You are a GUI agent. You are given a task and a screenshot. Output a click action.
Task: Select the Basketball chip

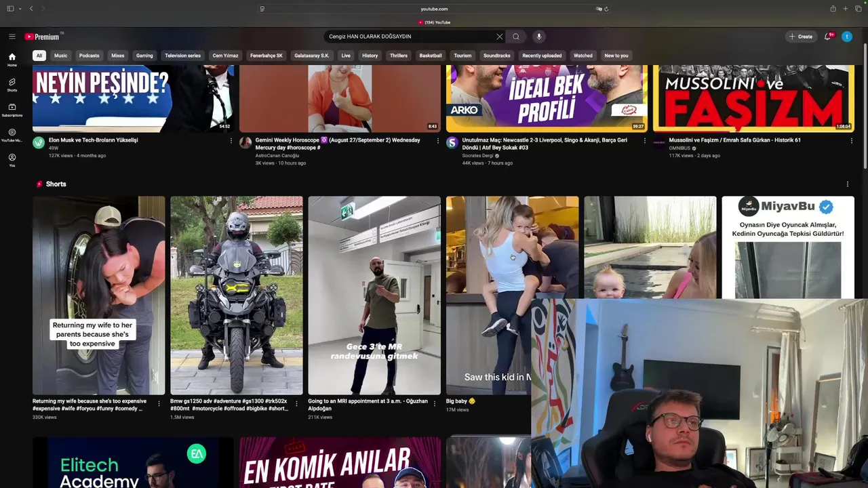(x=431, y=56)
